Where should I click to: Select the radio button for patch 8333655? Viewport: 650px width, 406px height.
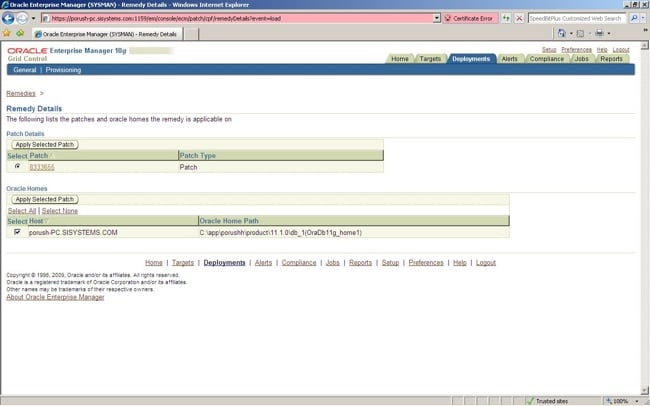(x=17, y=166)
